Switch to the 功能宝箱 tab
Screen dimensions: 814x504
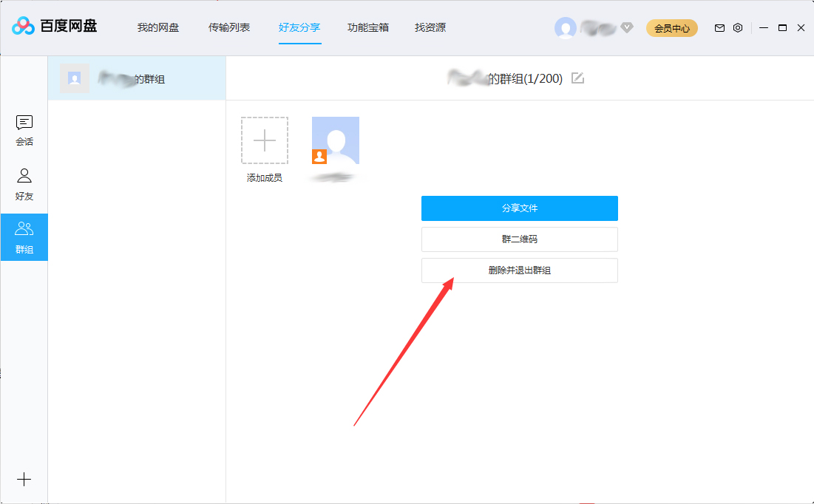coord(367,27)
